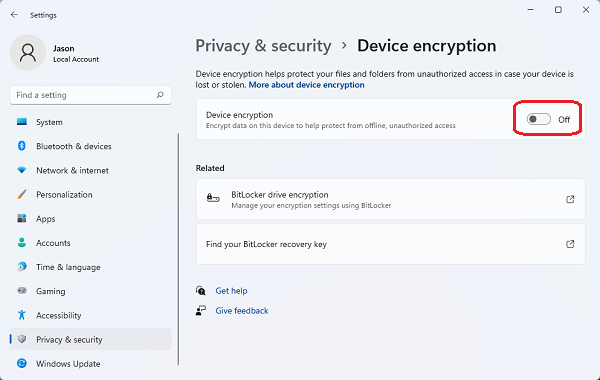Screen dimensions: 600x380
Task: Click the sidebar vertical scrollbar
Action: (178, 249)
